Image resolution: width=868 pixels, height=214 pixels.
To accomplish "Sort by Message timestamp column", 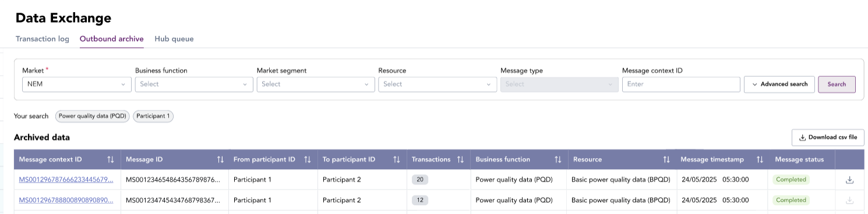I will coord(760,159).
